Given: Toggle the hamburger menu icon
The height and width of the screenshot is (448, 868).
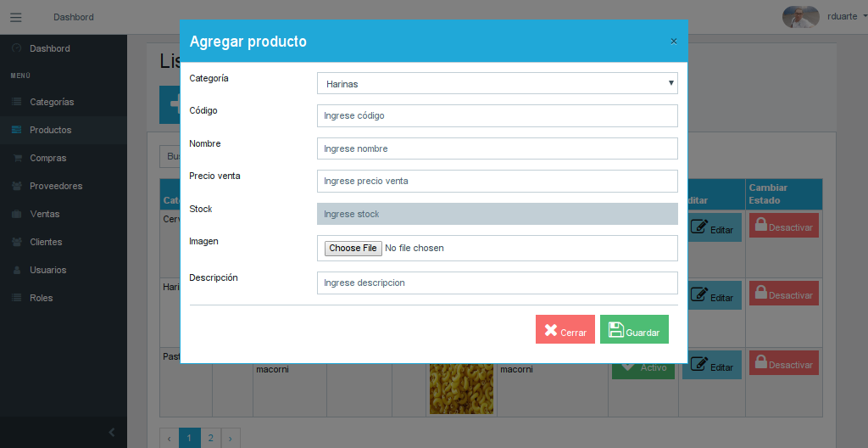Looking at the screenshot, I should pos(16,17).
